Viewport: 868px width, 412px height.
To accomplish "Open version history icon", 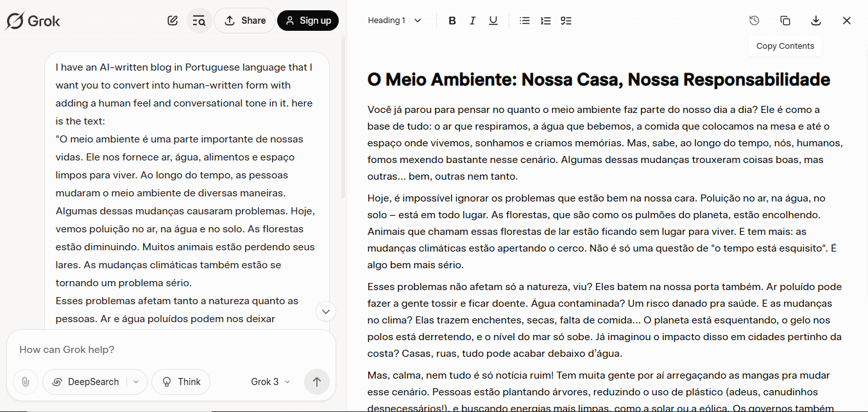I will tap(754, 21).
